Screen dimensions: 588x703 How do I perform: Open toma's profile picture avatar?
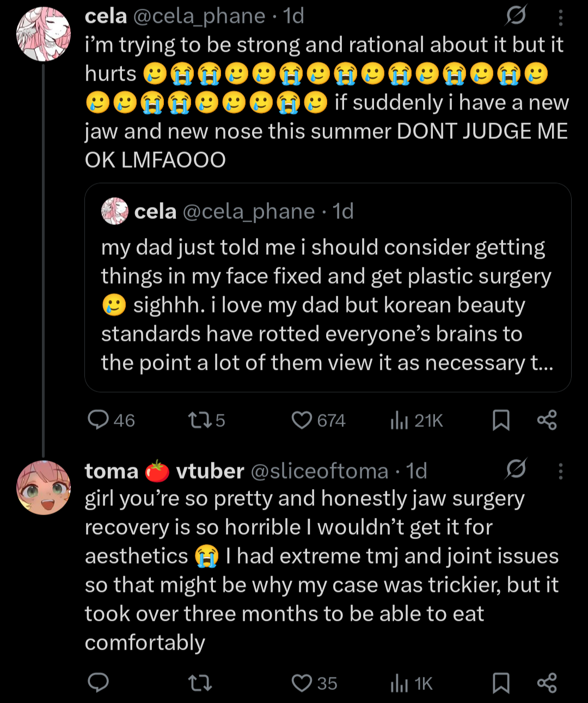coord(44,487)
